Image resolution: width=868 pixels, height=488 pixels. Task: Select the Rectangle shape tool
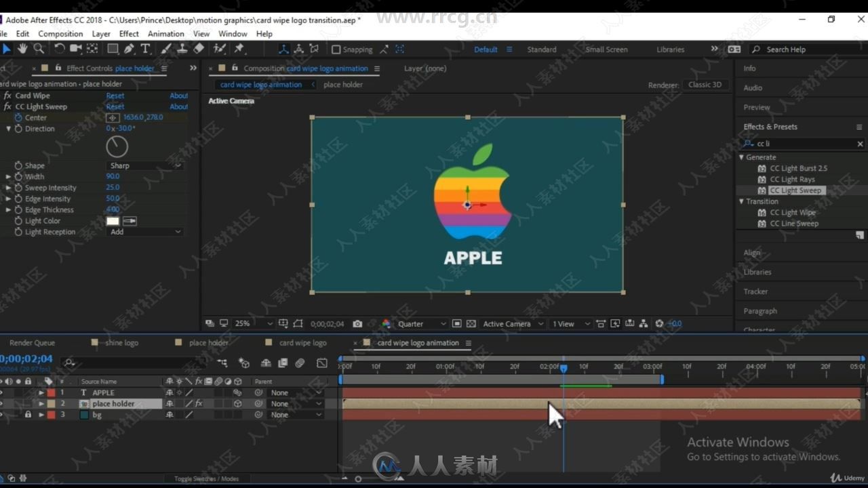tap(113, 49)
